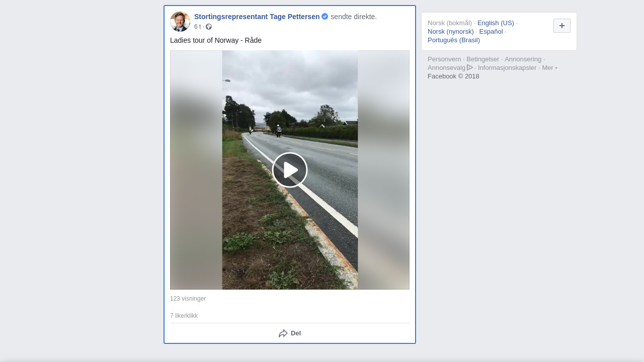The image size is (644, 362).
Task: Switch language to English (US)
Action: 496,23
